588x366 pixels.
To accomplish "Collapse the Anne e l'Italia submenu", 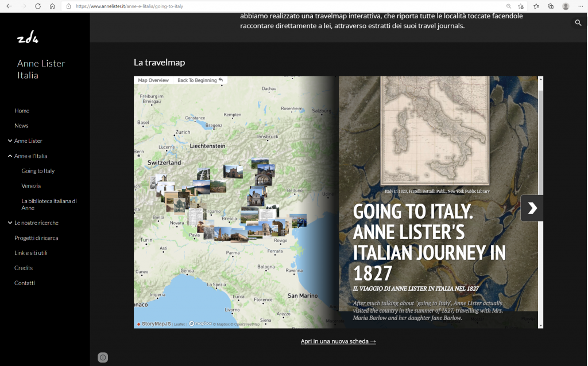I will coord(10,156).
